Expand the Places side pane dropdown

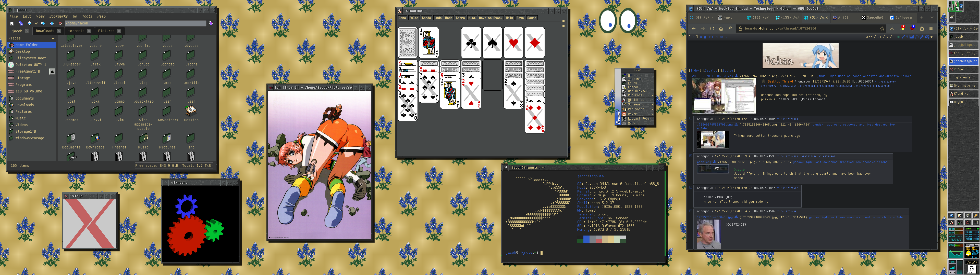coord(53,38)
